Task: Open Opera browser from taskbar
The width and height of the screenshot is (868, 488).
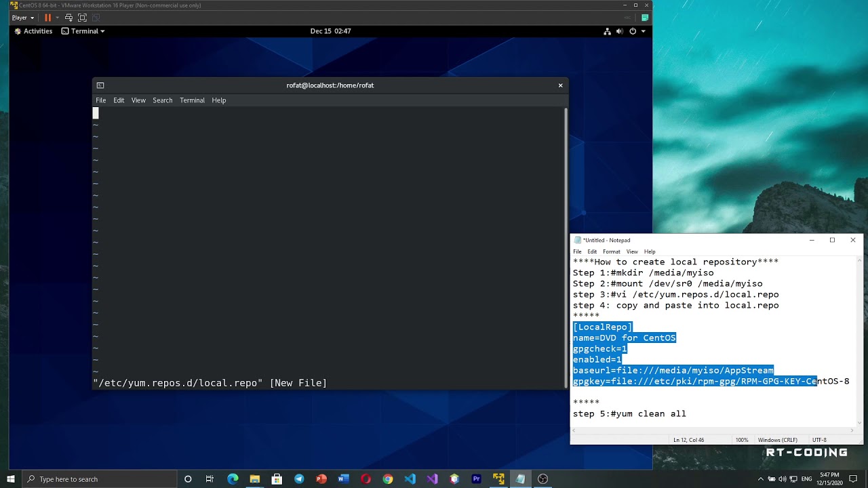Action: coord(366,479)
